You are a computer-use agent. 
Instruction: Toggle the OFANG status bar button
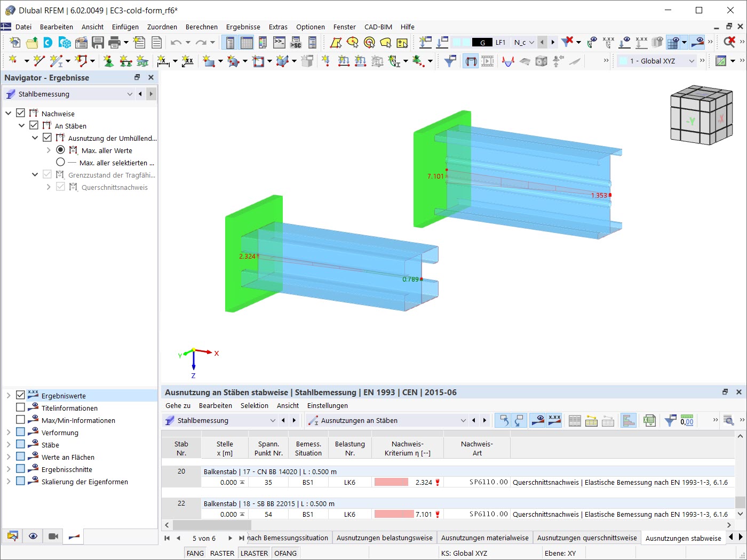coord(285,553)
